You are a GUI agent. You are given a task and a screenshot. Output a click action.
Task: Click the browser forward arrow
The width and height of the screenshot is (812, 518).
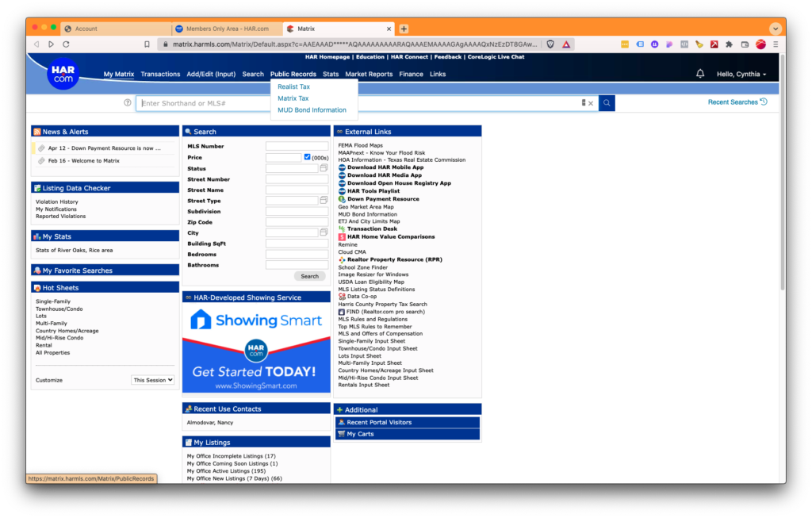[x=52, y=44]
